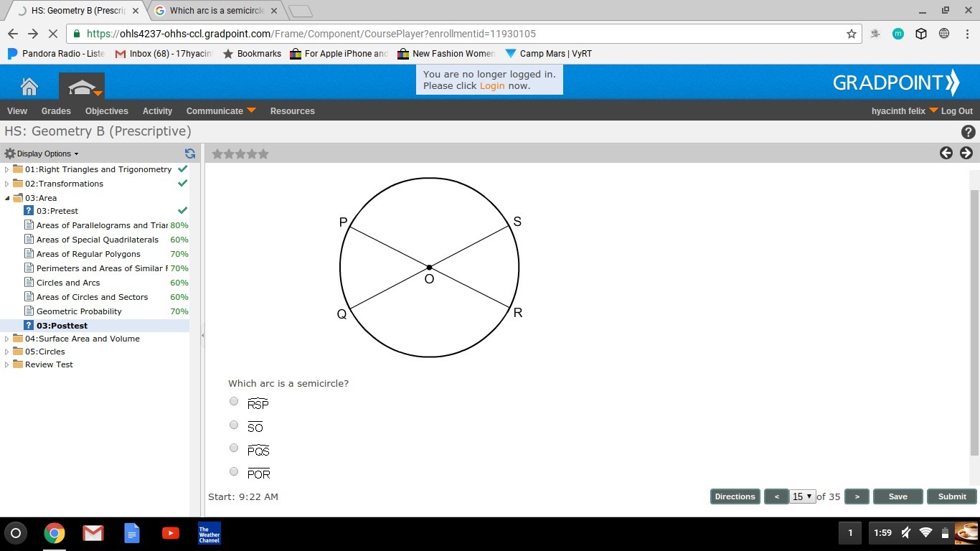Click the globe extension icon
Viewport: 980px width, 551px height.
[x=944, y=34]
